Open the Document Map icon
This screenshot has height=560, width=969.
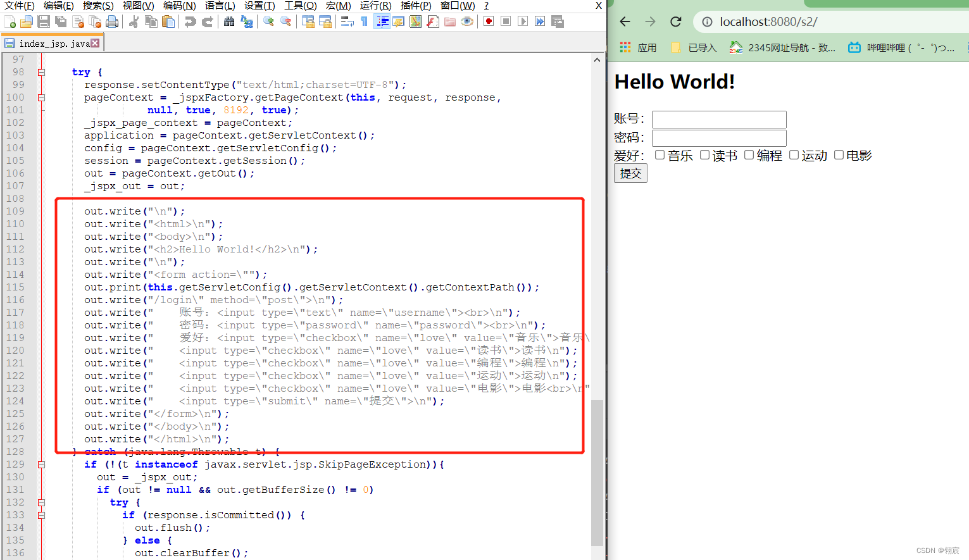(x=416, y=22)
